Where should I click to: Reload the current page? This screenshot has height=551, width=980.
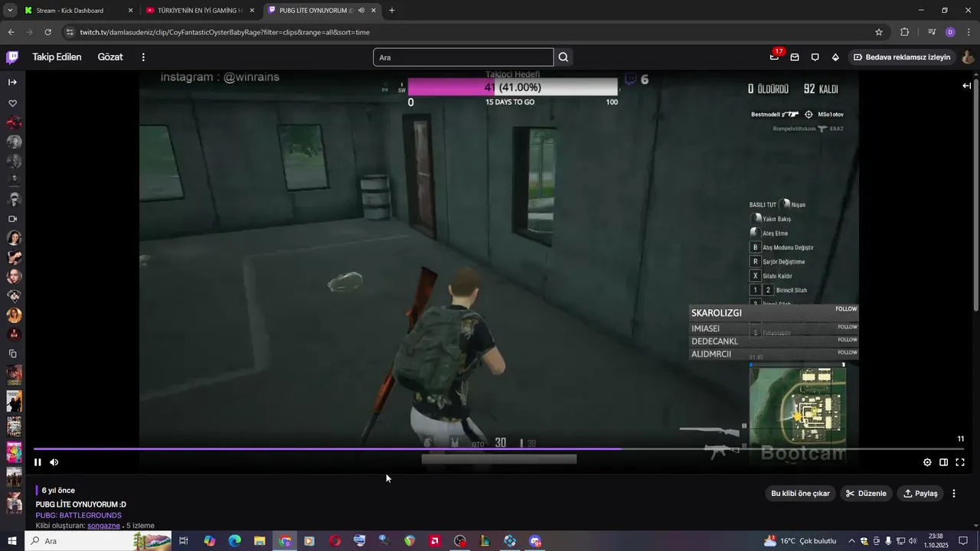click(48, 32)
